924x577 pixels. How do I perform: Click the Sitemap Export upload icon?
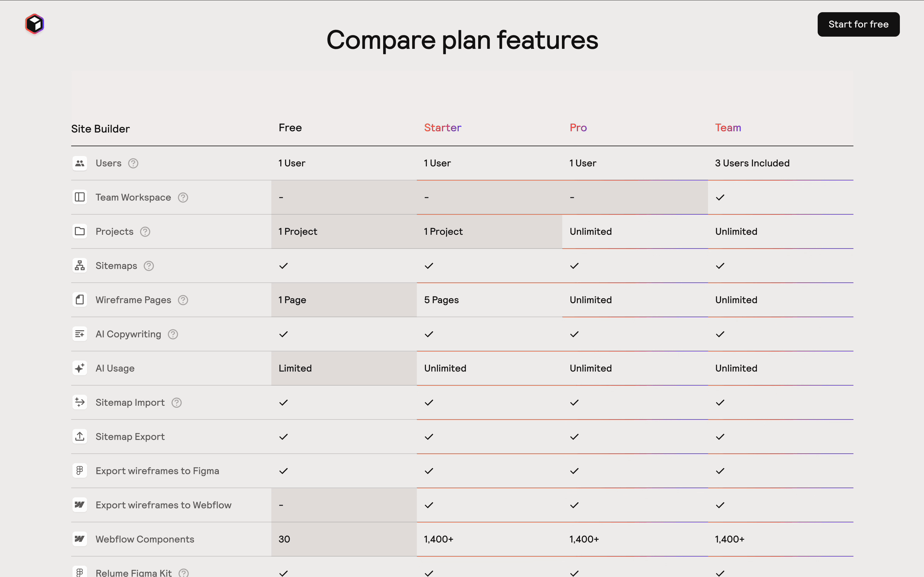80,436
